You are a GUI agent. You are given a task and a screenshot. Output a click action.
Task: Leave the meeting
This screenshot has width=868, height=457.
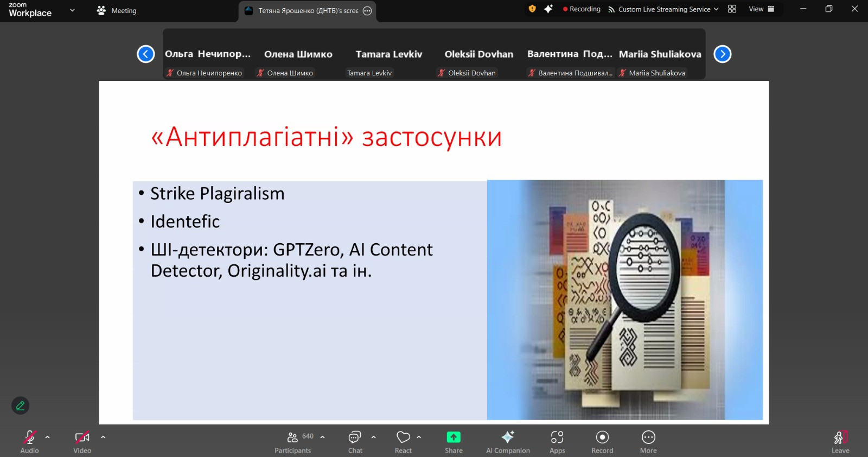[840, 441]
